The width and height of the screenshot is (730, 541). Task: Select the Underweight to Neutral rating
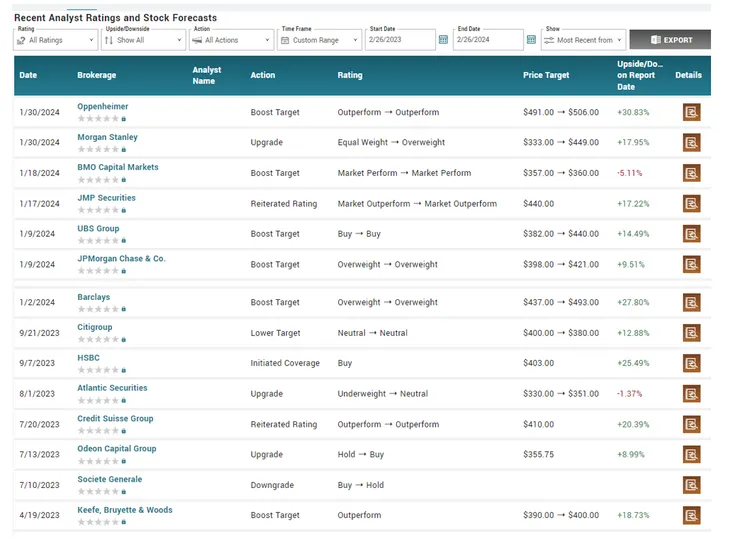pos(383,394)
